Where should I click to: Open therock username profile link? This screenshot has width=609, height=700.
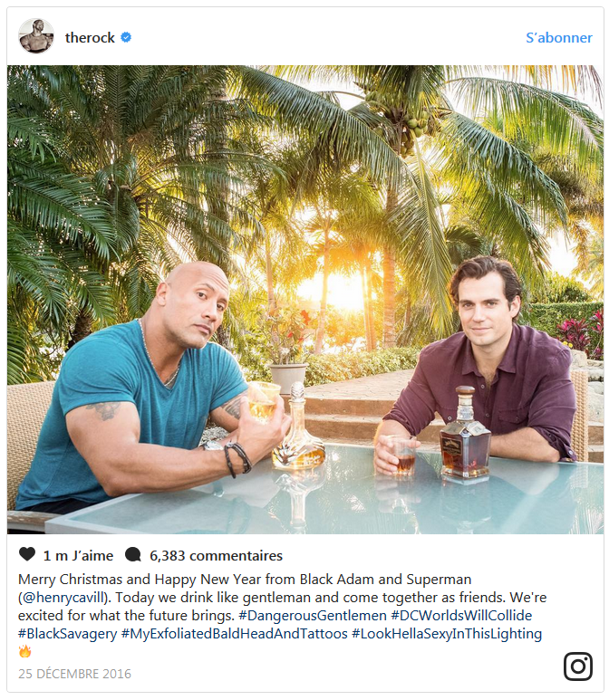90,37
